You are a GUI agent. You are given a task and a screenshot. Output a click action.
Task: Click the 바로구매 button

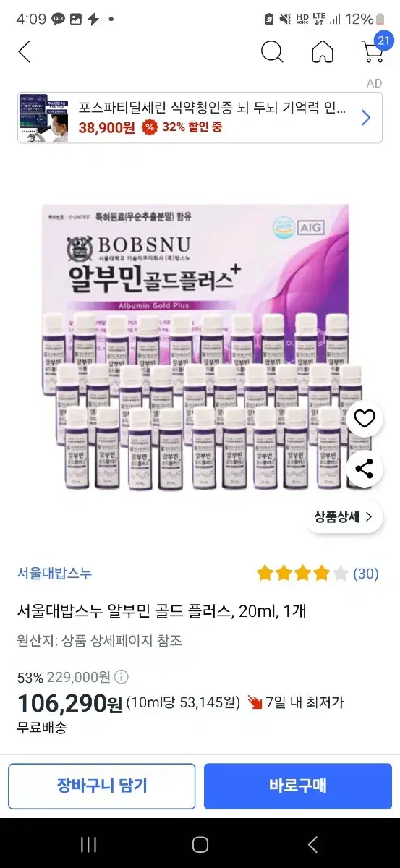pyautogui.click(x=298, y=786)
